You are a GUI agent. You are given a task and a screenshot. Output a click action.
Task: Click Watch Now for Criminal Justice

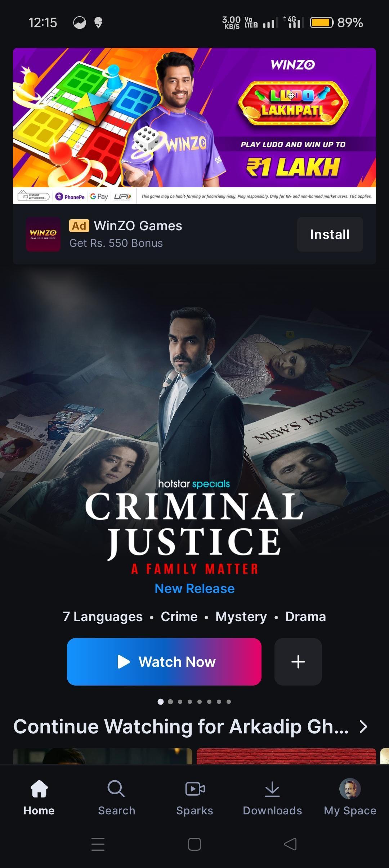(x=164, y=661)
